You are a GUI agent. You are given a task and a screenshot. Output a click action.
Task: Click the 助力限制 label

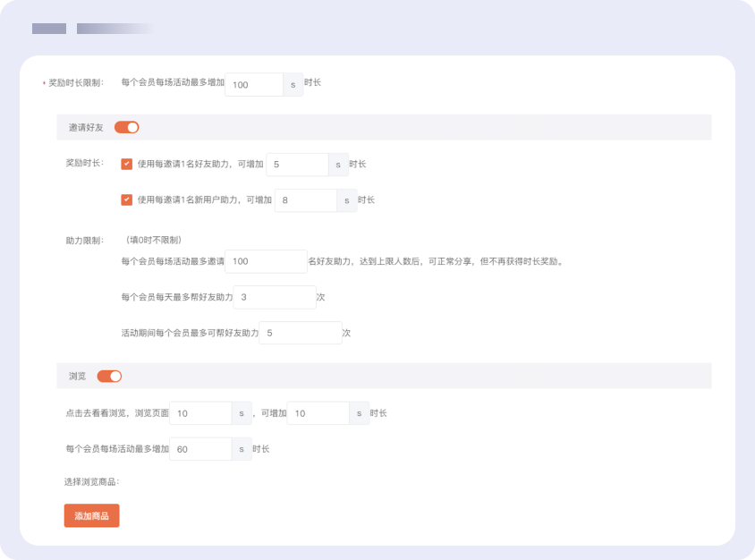point(84,241)
